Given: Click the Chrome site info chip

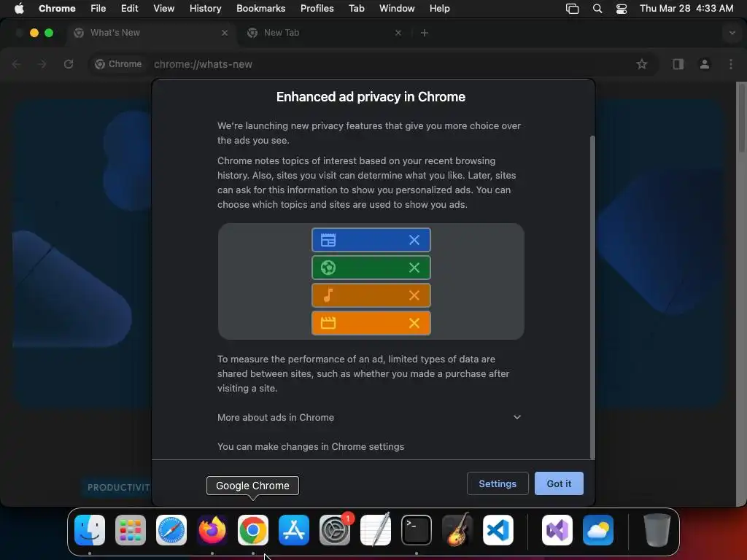Looking at the screenshot, I should 118,64.
